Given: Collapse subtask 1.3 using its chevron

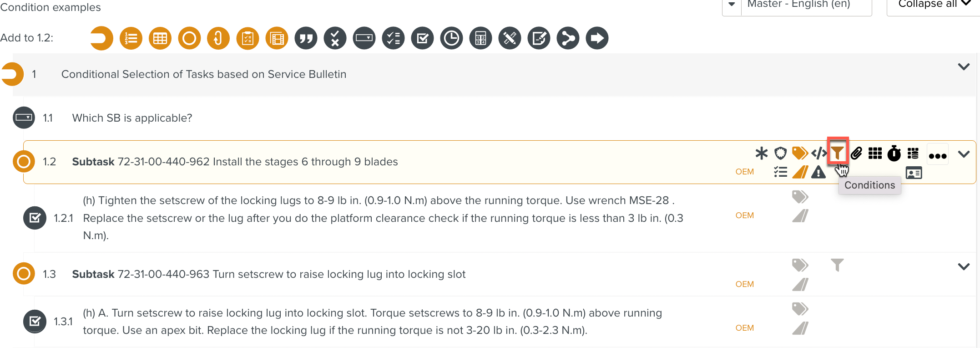Looking at the screenshot, I should click(x=964, y=266).
